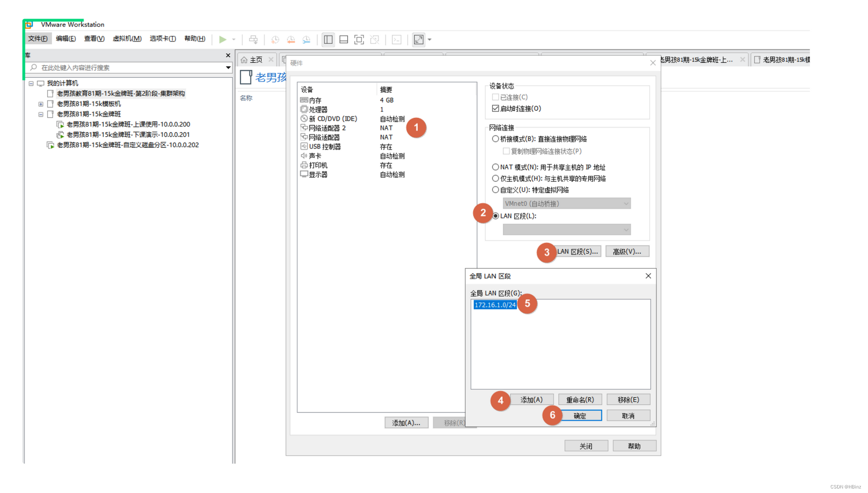Viewport: 868px width, 493px height.
Task: Select the 172.16.1.0/24 LAN segment entry
Action: [x=495, y=305]
